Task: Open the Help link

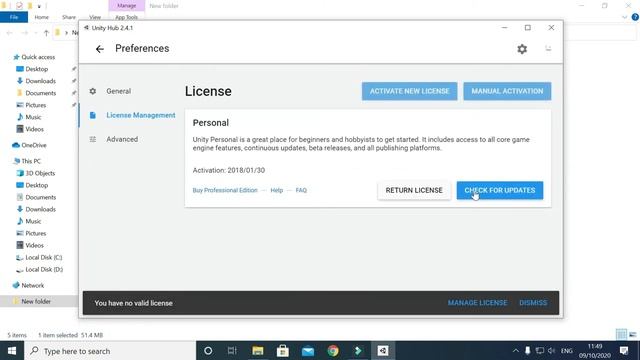Action: click(276, 190)
